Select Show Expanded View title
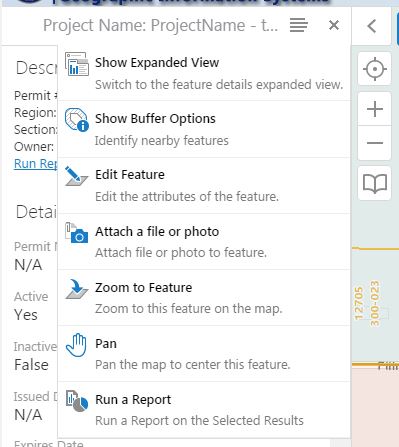The height and width of the screenshot is (447, 399). [x=157, y=63]
